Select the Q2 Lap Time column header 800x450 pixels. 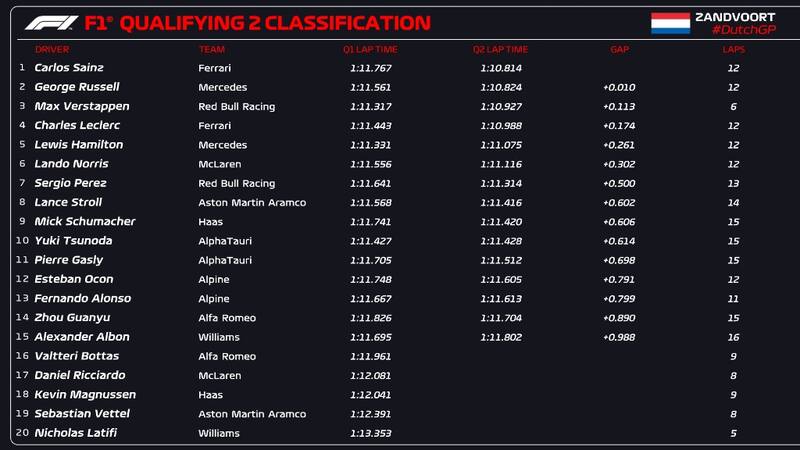500,49
